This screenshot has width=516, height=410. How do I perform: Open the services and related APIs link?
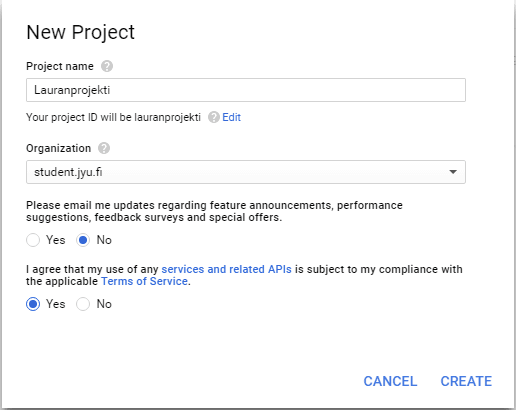tap(226, 269)
